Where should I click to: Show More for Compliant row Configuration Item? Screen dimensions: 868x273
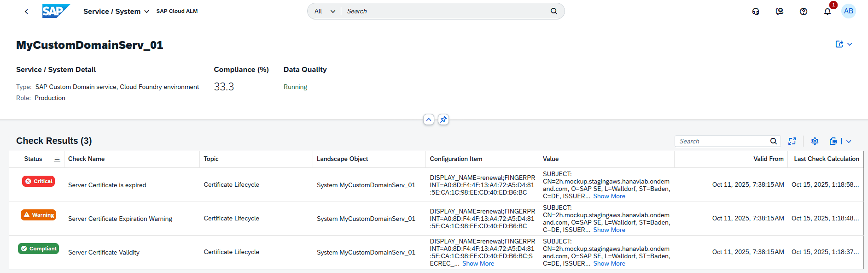click(x=478, y=264)
